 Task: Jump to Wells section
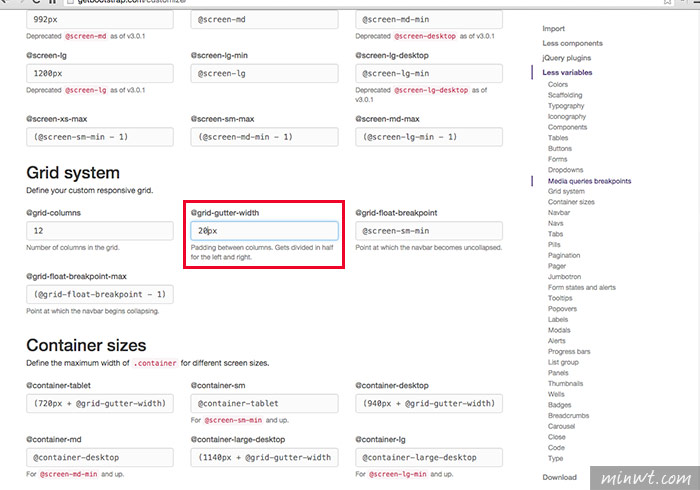pyautogui.click(x=556, y=395)
